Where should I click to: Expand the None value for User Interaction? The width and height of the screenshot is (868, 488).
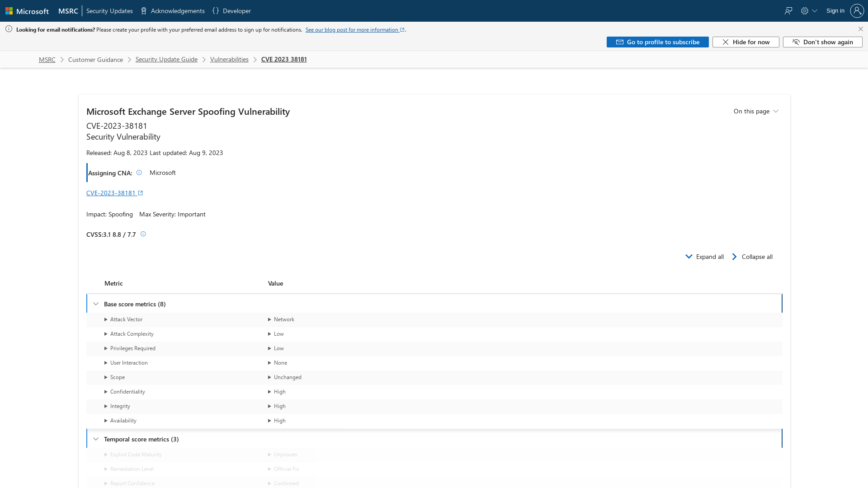tap(277, 363)
